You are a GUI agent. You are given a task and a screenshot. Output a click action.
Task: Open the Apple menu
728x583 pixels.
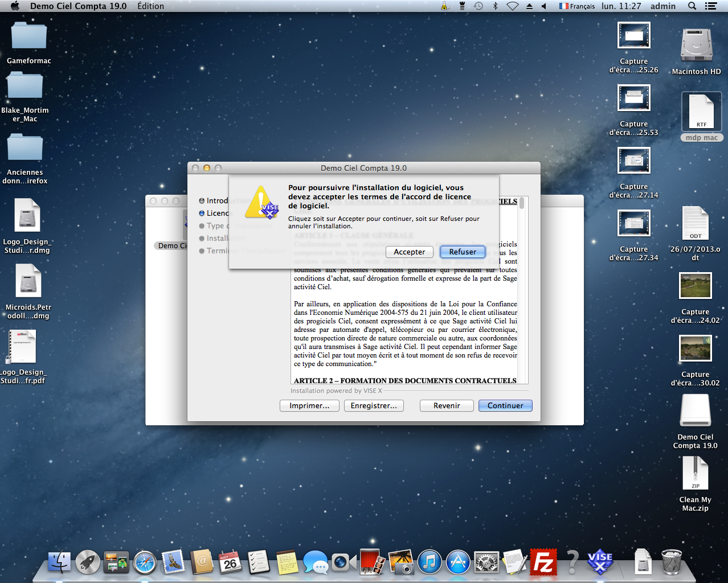pyautogui.click(x=15, y=6)
